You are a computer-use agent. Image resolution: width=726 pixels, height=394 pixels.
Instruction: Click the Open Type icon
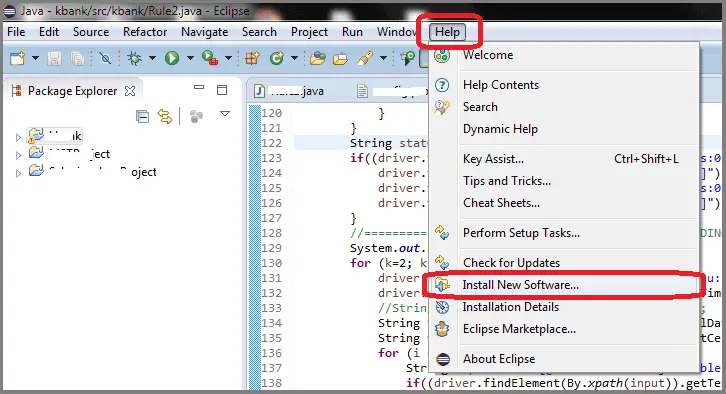(318, 58)
